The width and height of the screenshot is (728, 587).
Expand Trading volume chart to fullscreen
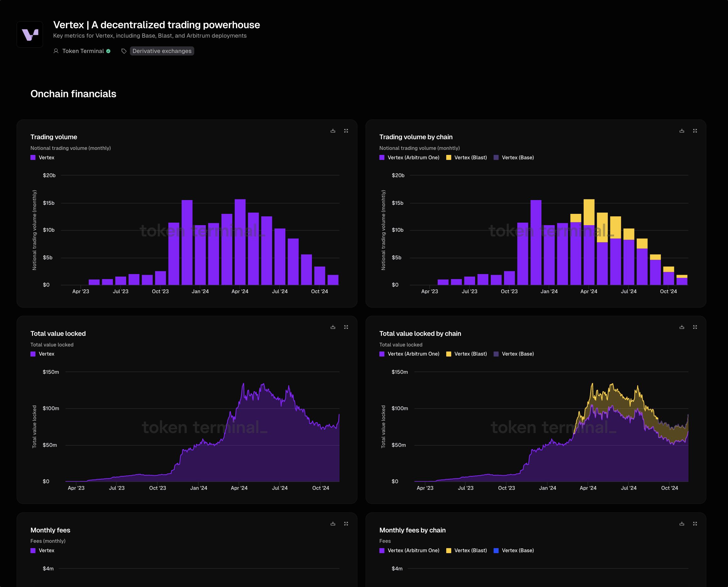346,131
